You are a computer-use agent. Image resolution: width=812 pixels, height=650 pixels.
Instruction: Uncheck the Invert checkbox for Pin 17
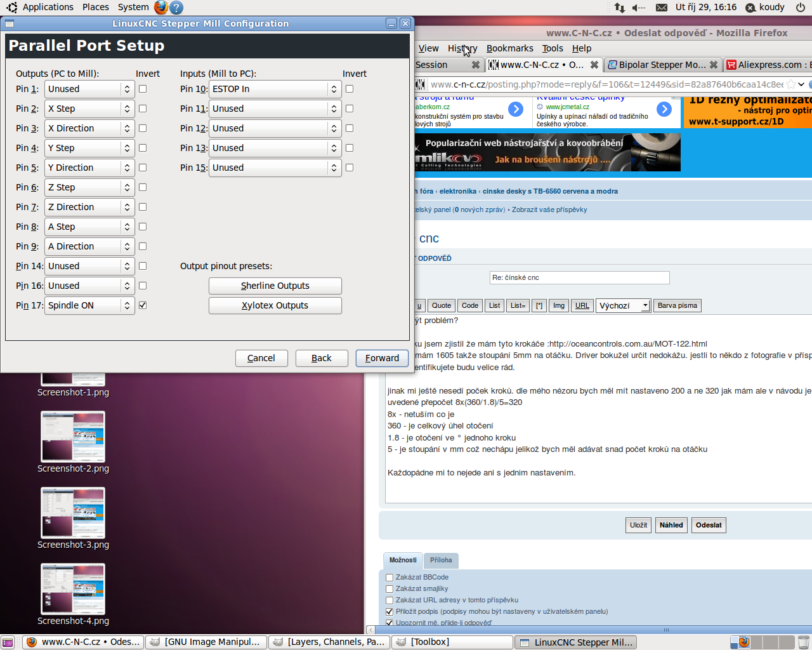click(x=143, y=305)
